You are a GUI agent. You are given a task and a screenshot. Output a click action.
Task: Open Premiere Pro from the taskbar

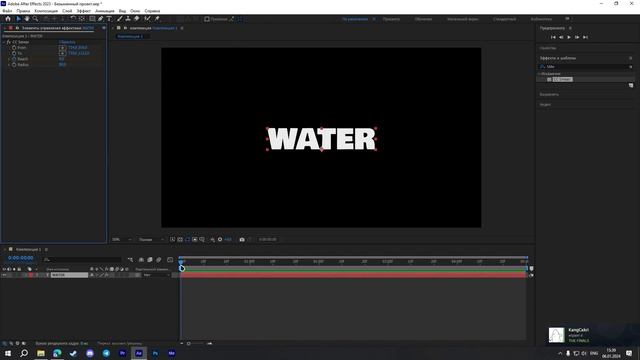point(122,353)
